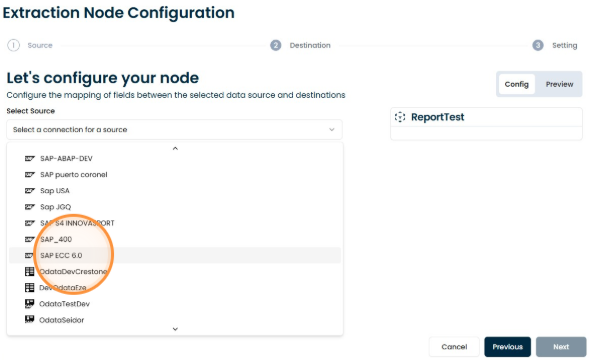Click the step 1 Source circle
The height and width of the screenshot is (360, 589).
(x=14, y=45)
